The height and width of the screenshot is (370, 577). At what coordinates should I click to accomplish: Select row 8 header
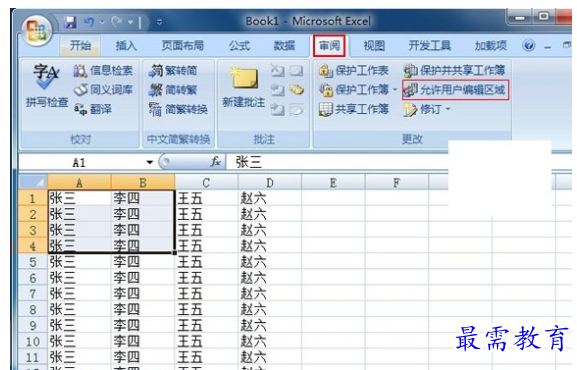tap(33, 309)
